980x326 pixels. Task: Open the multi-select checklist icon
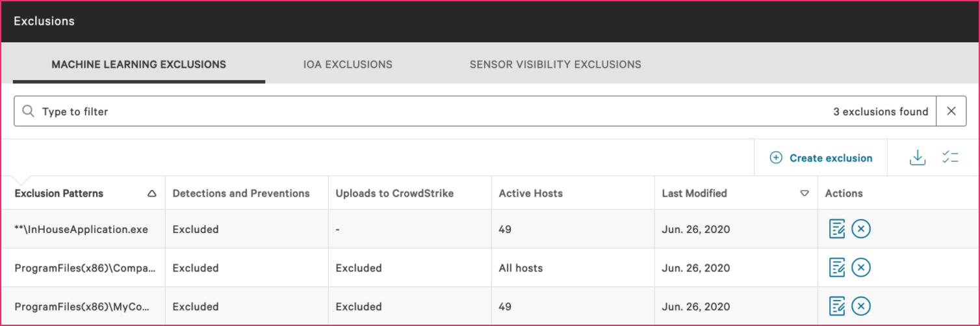click(x=950, y=157)
